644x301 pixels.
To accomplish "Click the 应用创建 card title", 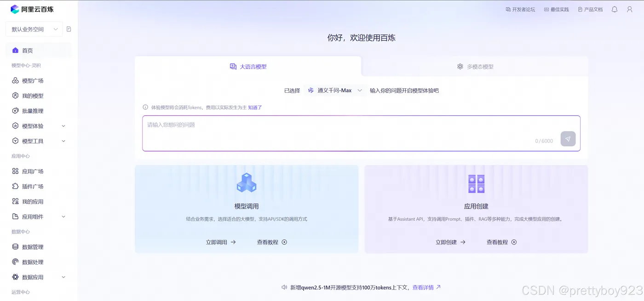I will coord(476,207).
